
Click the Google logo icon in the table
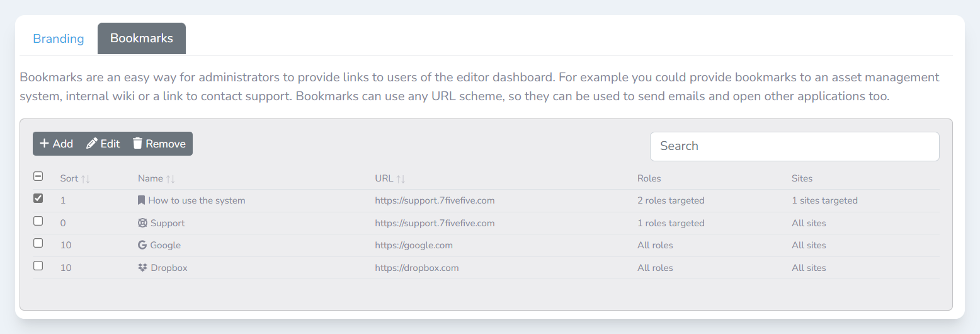(142, 245)
